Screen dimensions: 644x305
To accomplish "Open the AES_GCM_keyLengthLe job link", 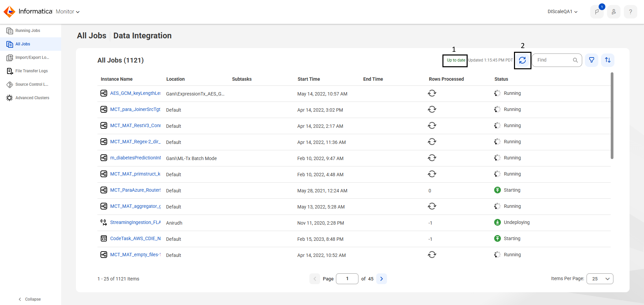I will (x=135, y=93).
